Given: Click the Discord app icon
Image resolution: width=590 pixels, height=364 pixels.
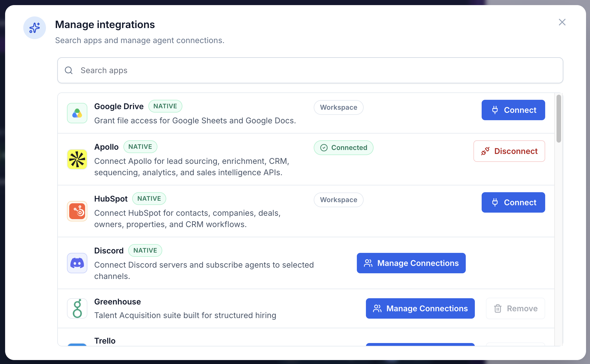Looking at the screenshot, I should (77, 263).
